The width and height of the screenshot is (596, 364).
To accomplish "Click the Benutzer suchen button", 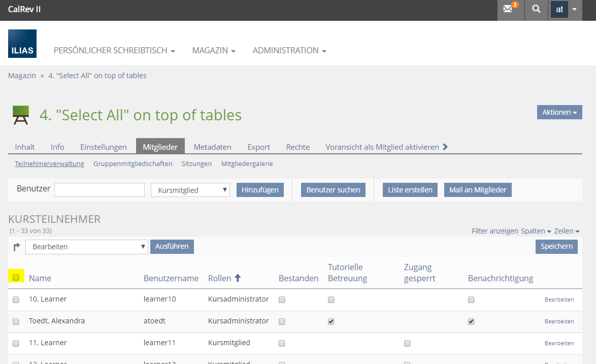I will point(333,190).
